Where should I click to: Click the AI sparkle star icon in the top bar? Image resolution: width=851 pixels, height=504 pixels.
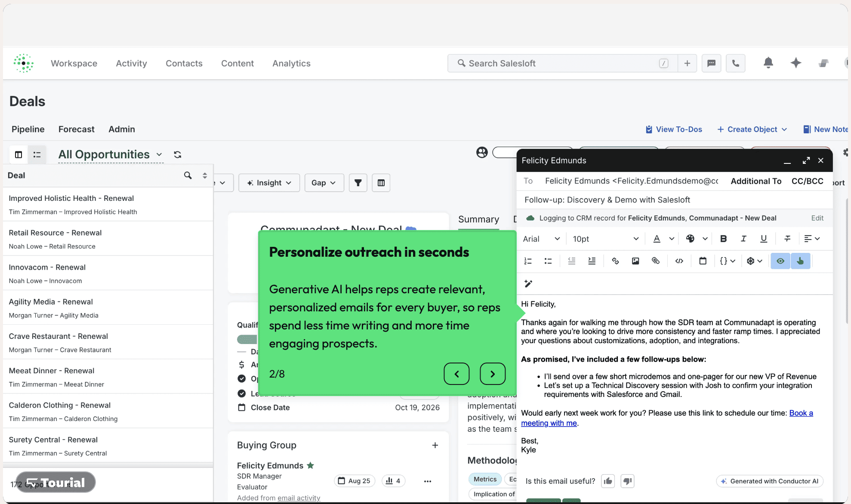796,63
